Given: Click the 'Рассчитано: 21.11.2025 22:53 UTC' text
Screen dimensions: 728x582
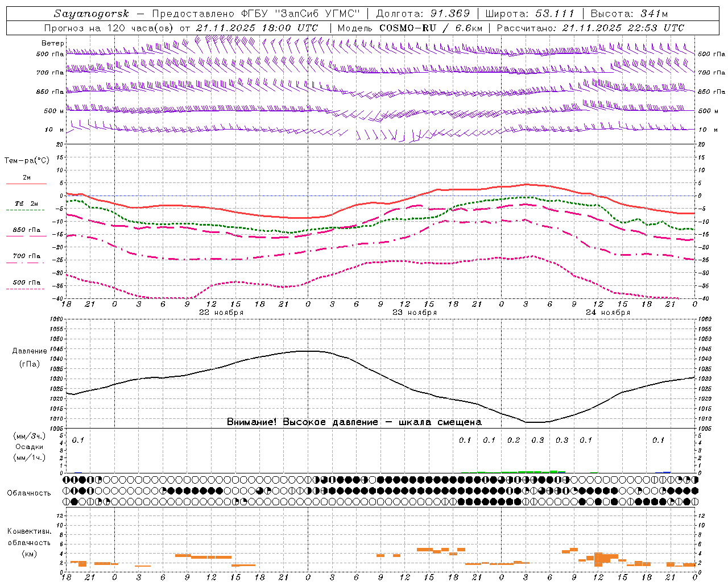Looking at the screenshot, I should pos(591,28).
